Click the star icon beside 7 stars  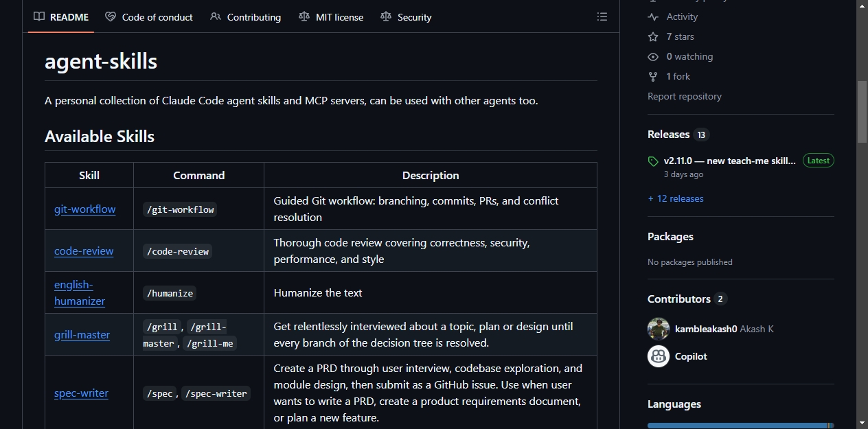click(653, 36)
